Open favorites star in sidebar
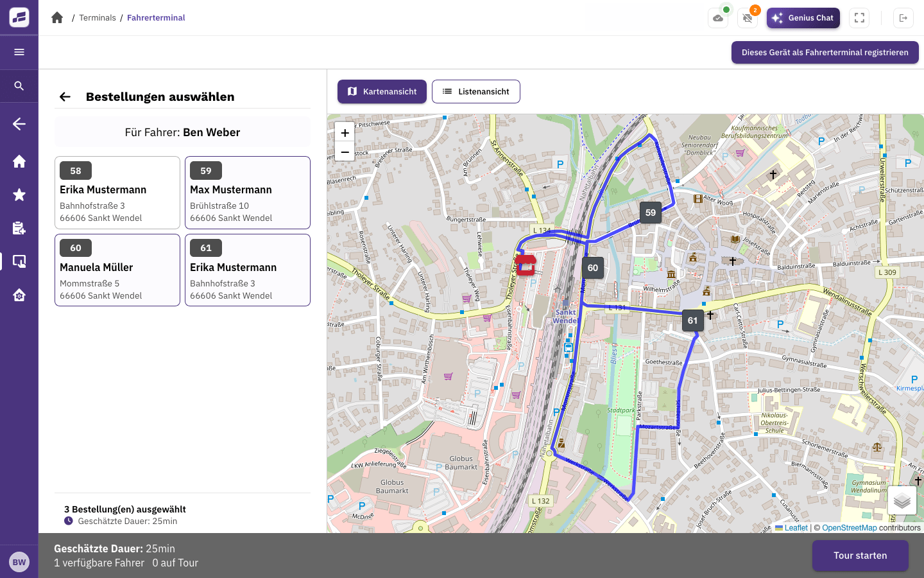Viewport: 924px width, 578px height. click(19, 195)
